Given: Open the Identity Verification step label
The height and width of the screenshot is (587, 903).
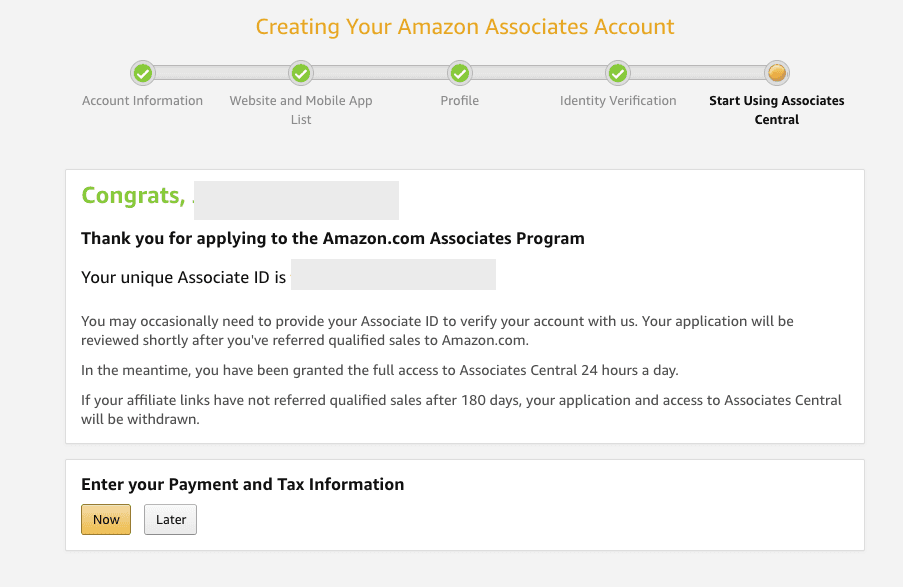Looking at the screenshot, I should pos(618,101).
